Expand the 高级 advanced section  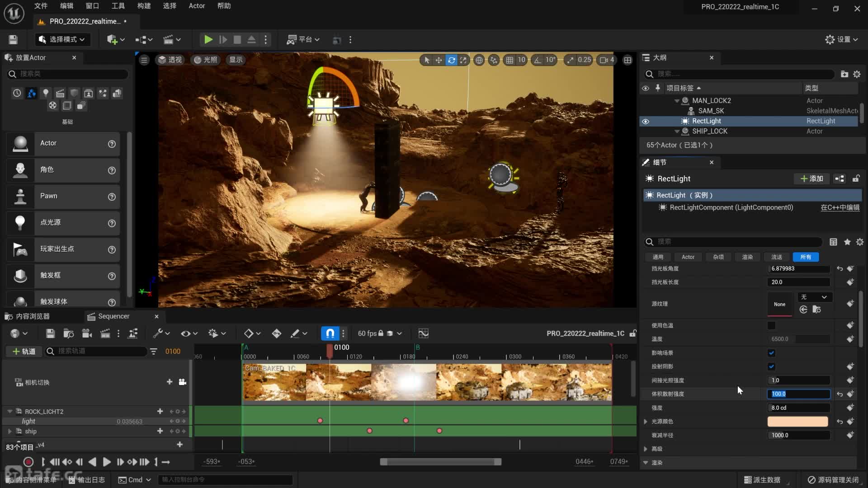[646, 449]
